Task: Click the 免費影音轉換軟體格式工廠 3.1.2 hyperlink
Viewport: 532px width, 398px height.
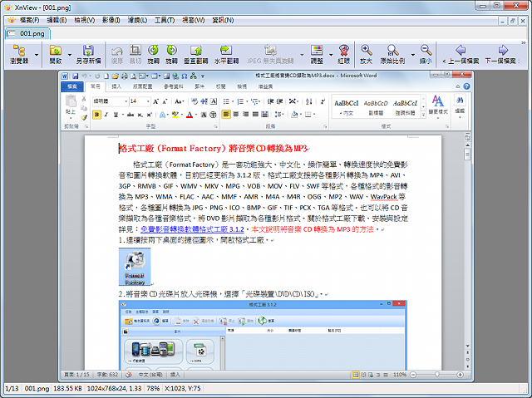Action: (x=192, y=229)
